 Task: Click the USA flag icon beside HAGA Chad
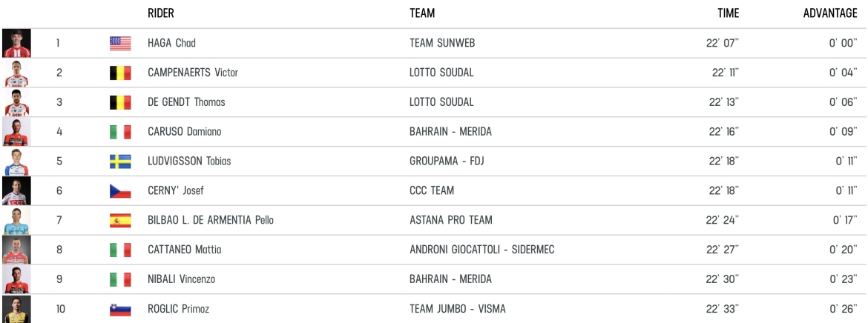tap(119, 44)
